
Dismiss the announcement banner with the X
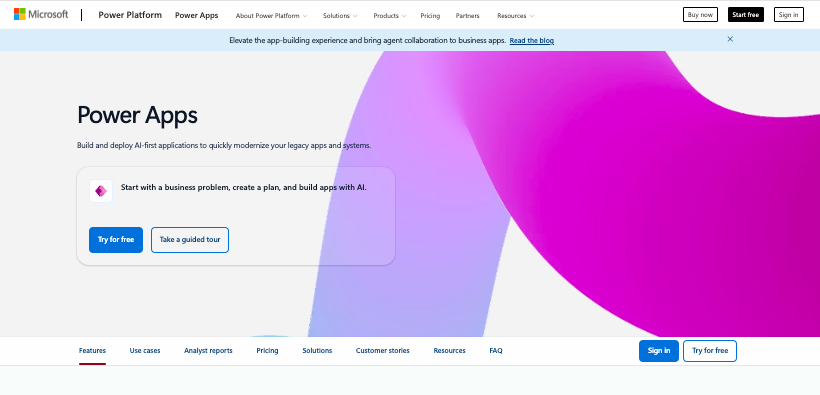pyautogui.click(x=730, y=39)
